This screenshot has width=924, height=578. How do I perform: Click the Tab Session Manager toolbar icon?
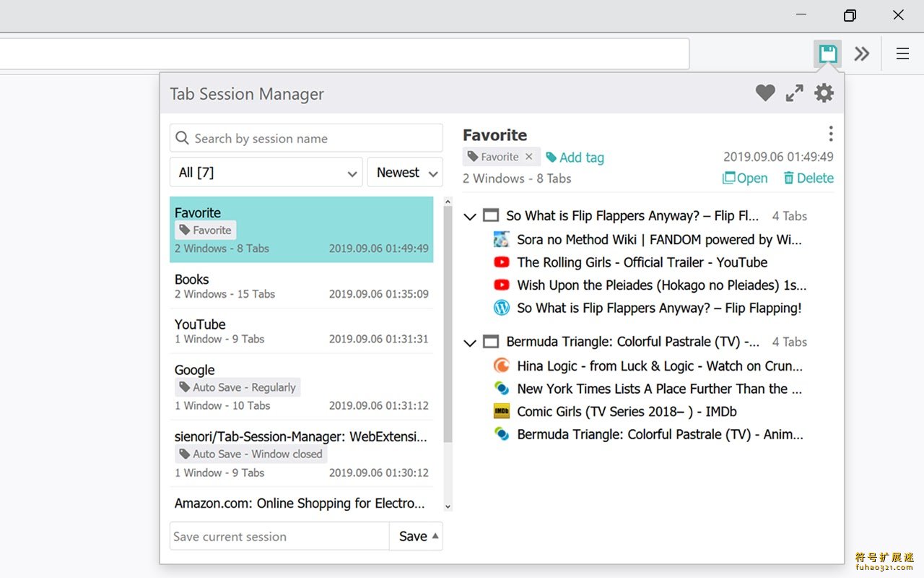(x=827, y=53)
